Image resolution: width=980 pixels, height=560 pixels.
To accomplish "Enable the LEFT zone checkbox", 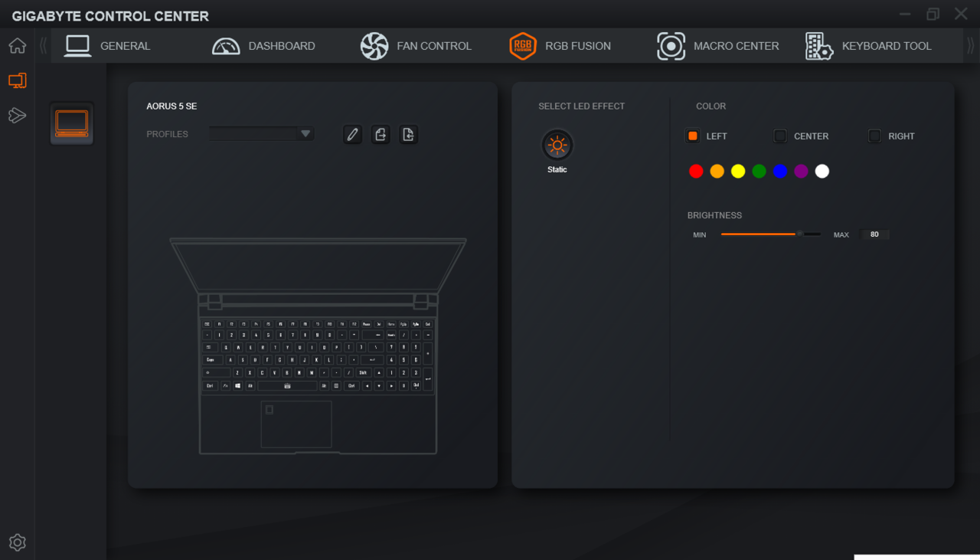I will click(x=693, y=136).
